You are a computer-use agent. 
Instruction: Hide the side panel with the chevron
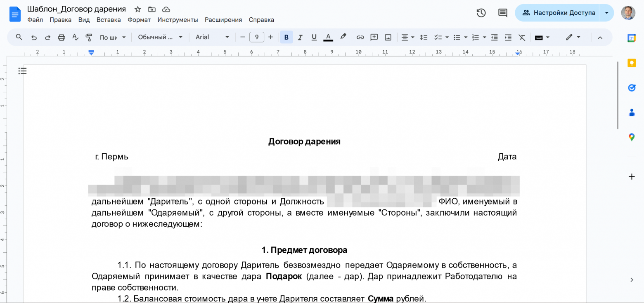[632, 280]
